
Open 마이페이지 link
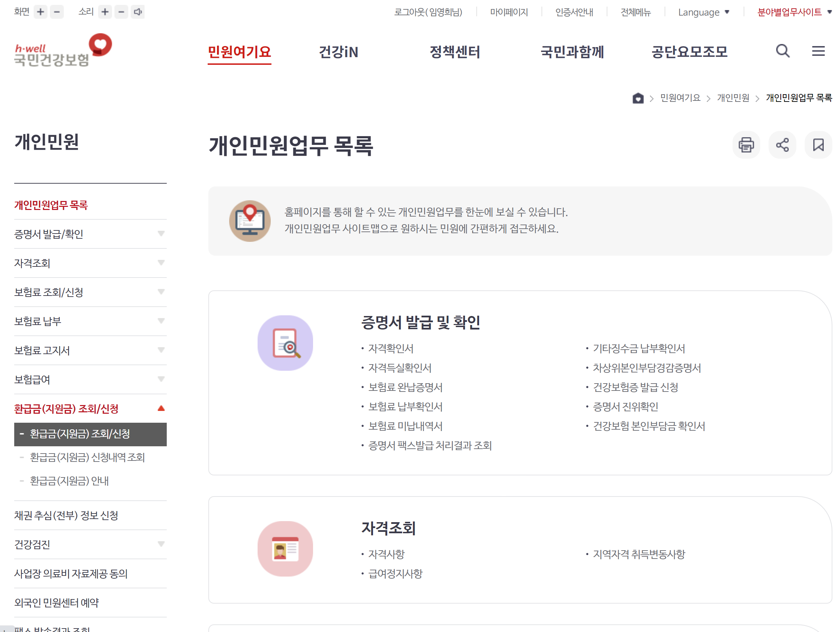[509, 12]
